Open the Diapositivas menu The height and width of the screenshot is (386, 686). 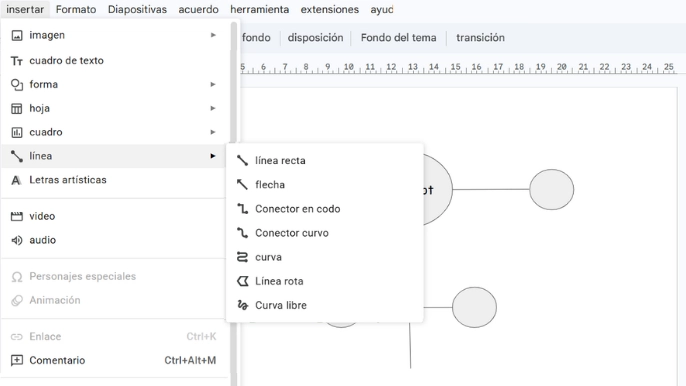click(x=137, y=9)
